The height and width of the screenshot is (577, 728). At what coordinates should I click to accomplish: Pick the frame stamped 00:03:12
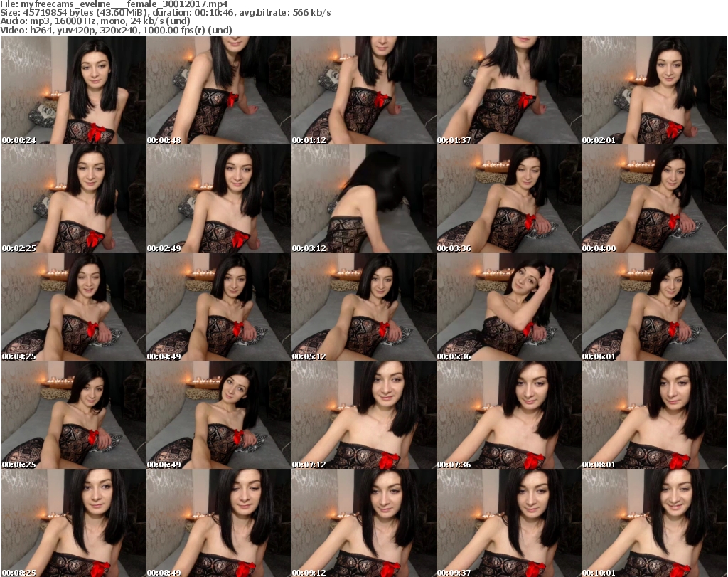[x=363, y=198]
